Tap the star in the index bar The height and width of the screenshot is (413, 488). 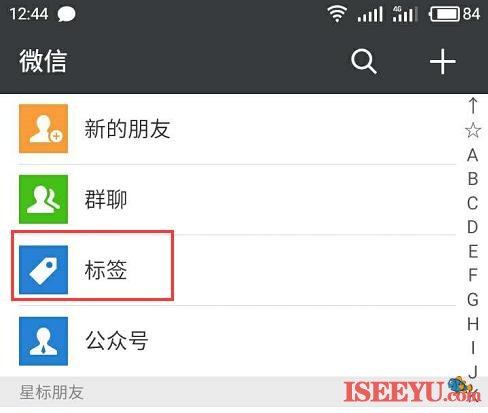coord(473,130)
